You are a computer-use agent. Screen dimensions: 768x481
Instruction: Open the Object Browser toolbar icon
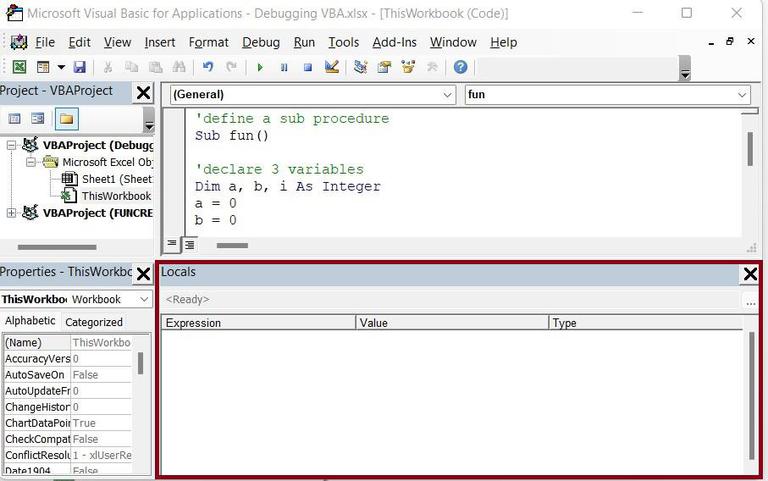pyautogui.click(x=408, y=67)
